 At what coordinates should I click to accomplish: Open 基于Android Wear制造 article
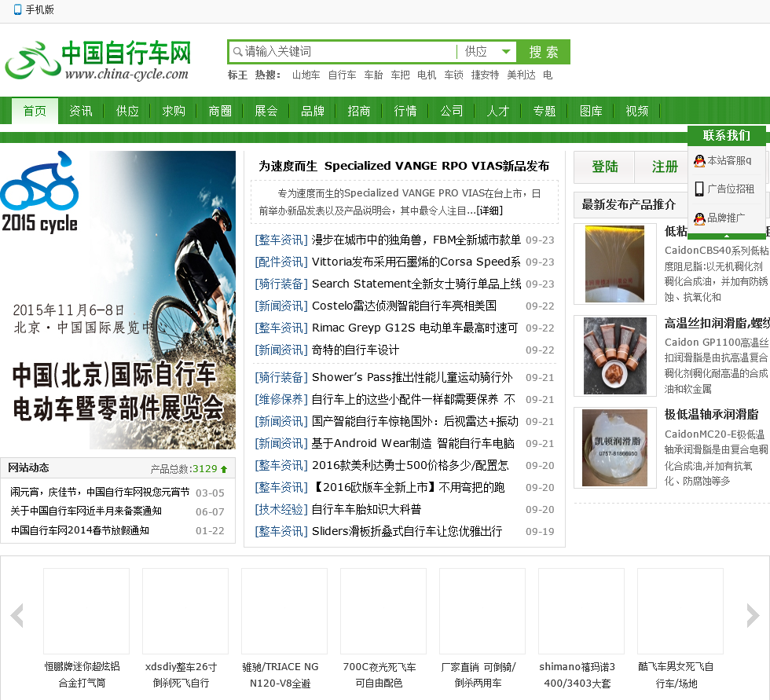pyautogui.click(x=413, y=443)
